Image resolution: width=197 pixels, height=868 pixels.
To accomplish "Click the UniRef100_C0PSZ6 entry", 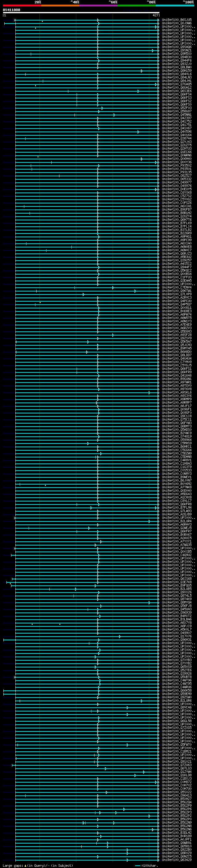I will [x=176, y=203].
